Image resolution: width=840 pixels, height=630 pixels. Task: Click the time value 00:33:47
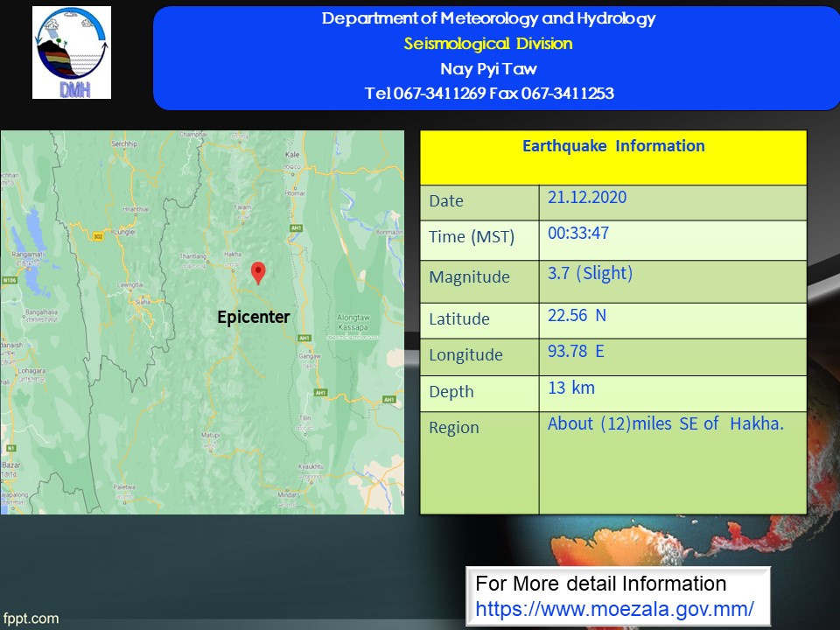tap(578, 233)
